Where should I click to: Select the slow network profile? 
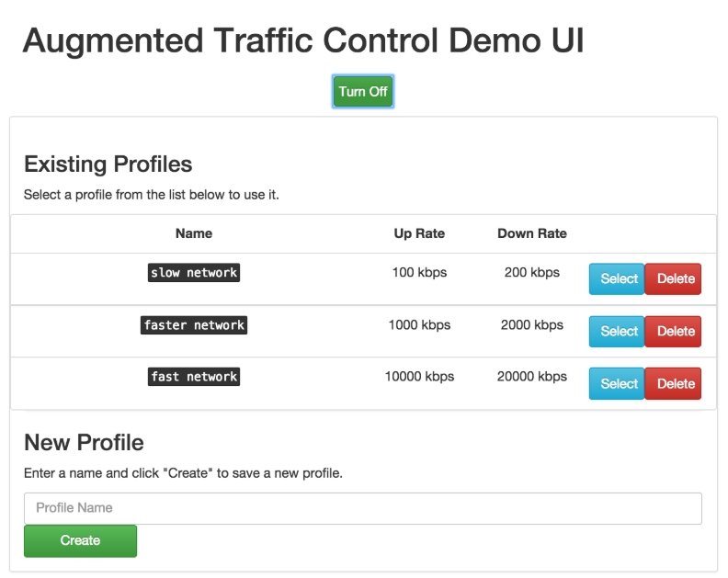point(618,278)
